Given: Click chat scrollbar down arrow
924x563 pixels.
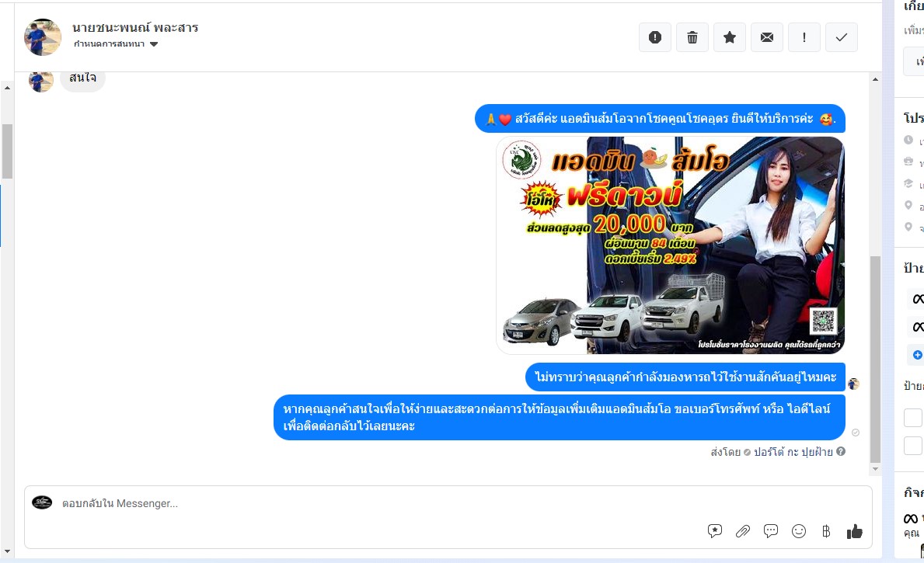Looking at the screenshot, I should coord(875,469).
